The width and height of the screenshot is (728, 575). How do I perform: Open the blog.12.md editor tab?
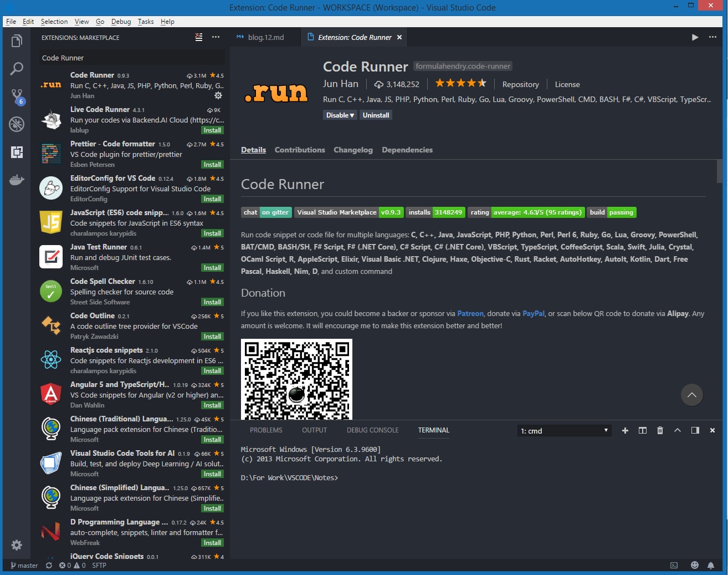[265, 37]
